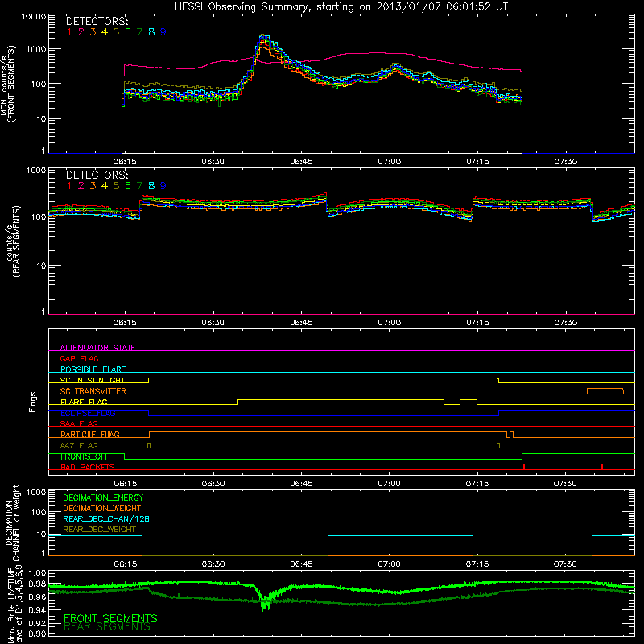Click the 'HESSI Observing Summary' plot title
The image size is (644, 644).
coord(341,6)
